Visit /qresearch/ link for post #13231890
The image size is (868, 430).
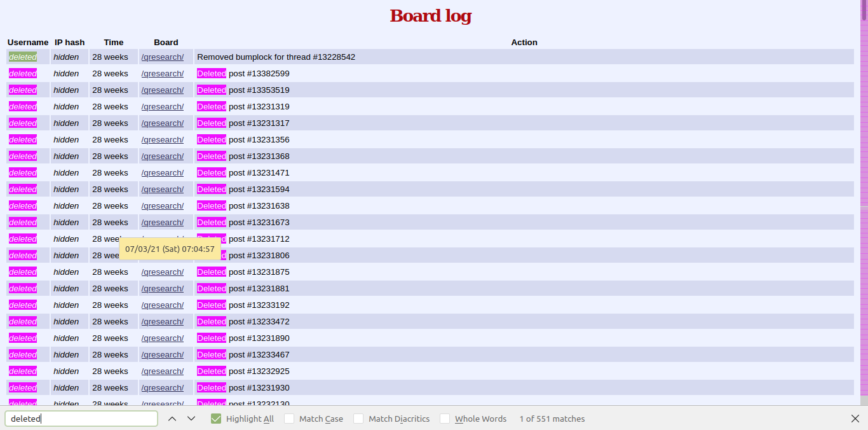pos(163,338)
